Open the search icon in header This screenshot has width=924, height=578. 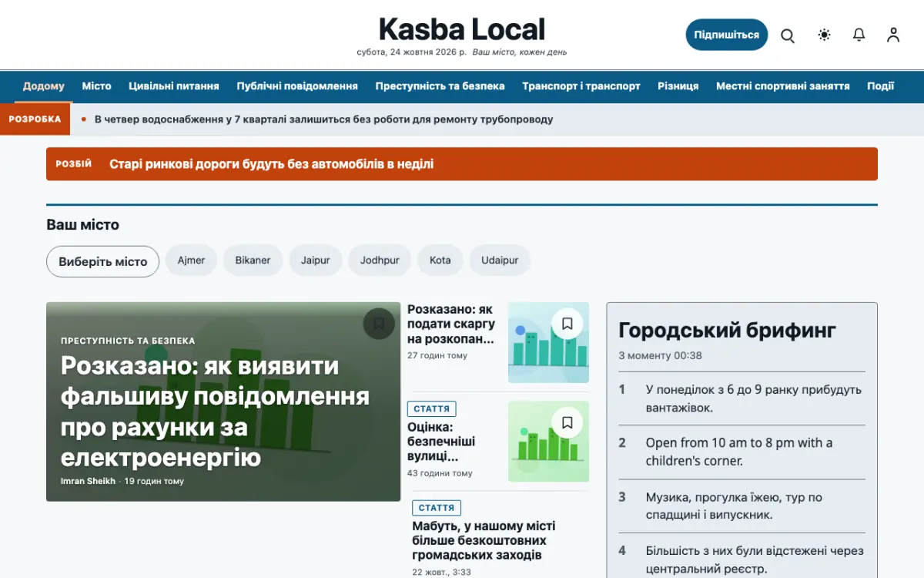coord(788,35)
